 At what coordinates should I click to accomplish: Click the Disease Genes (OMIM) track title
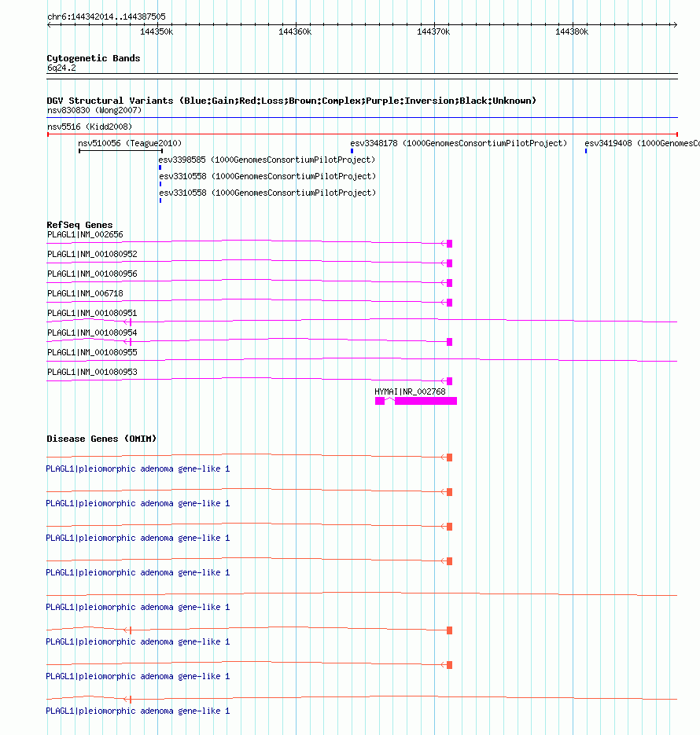(x=101, y=439)
